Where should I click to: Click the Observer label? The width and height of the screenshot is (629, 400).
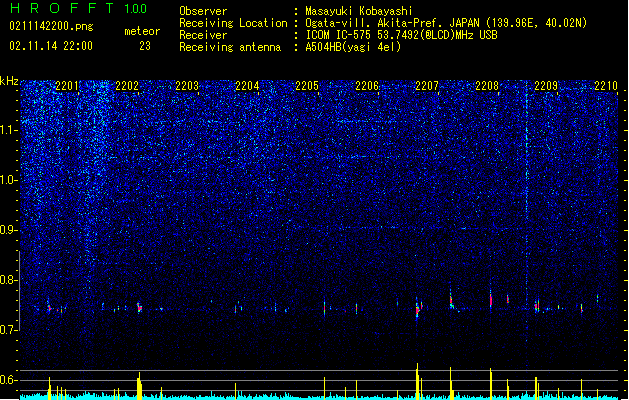(x=203, y=11)
